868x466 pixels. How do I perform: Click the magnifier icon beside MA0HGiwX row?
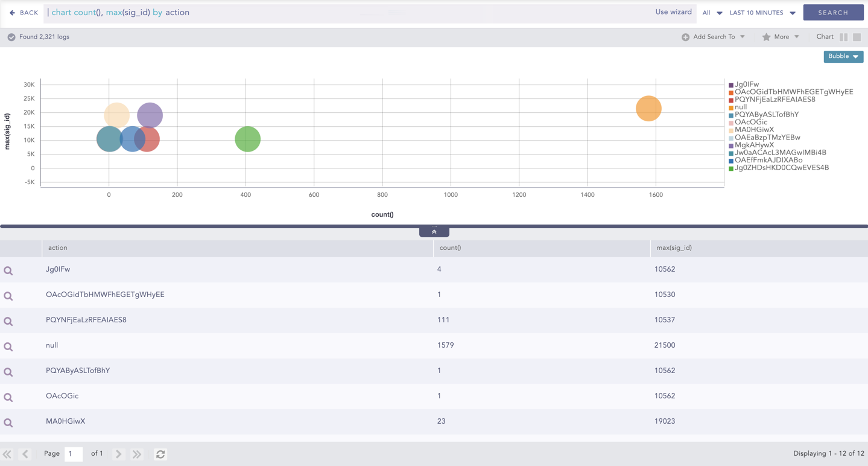8,423
